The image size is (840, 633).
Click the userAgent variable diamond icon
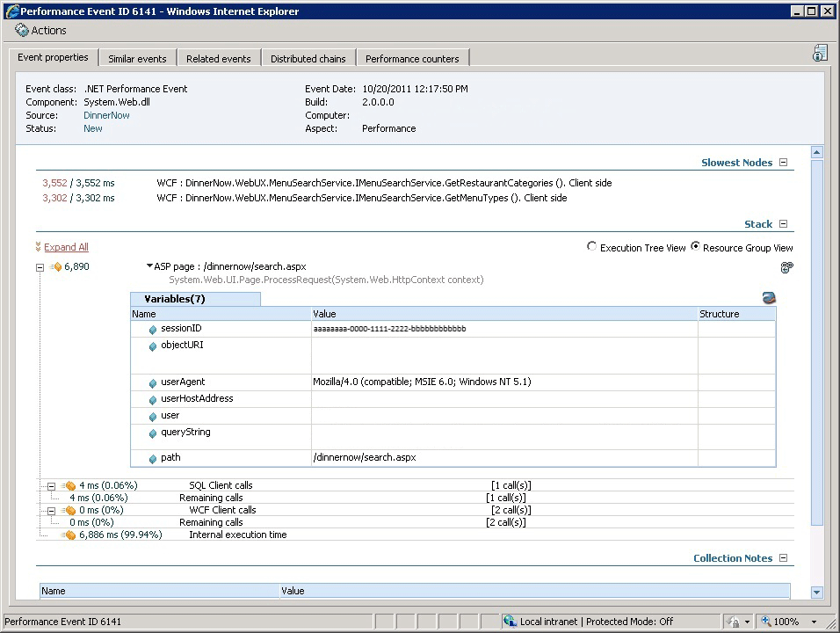tap(153, 383)
